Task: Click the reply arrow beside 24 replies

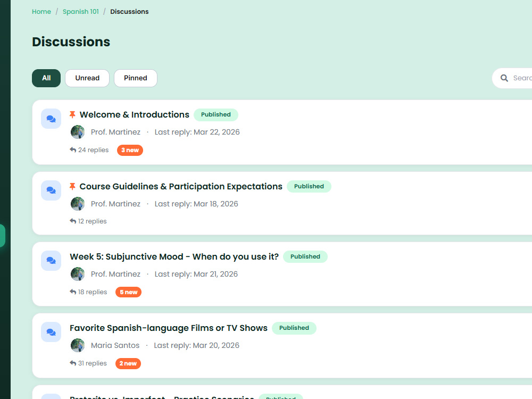Action: (73, 149)
